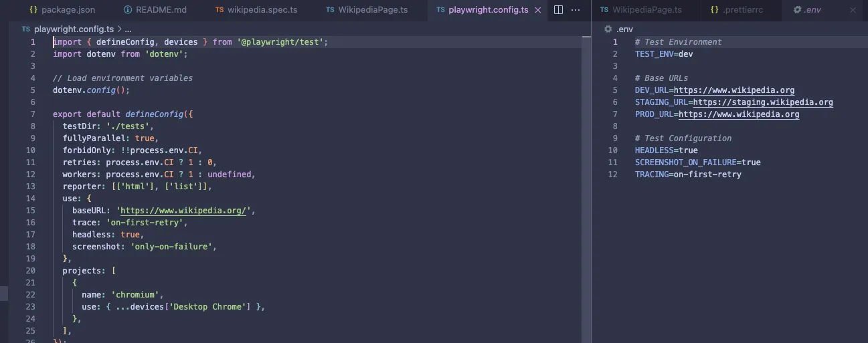Click the gear icon on the .env tab
Viewport: 868px width, 343px height.
coord(797,10)
